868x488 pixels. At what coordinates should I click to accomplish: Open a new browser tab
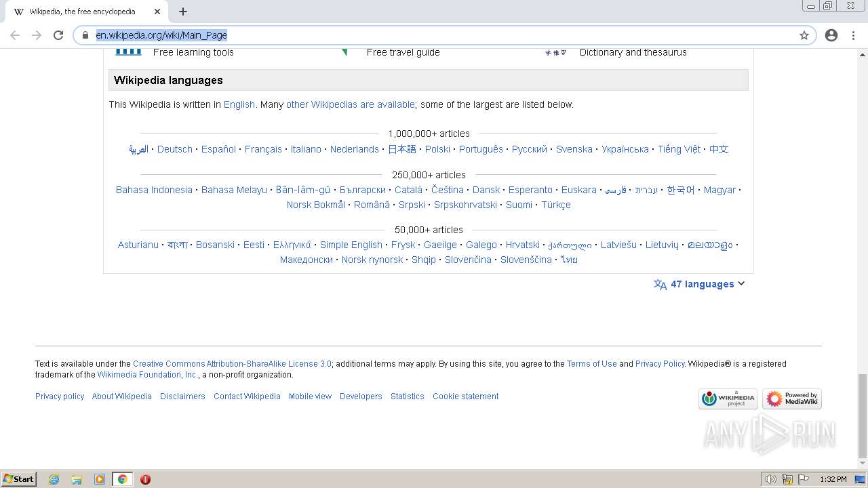(183, 12)
